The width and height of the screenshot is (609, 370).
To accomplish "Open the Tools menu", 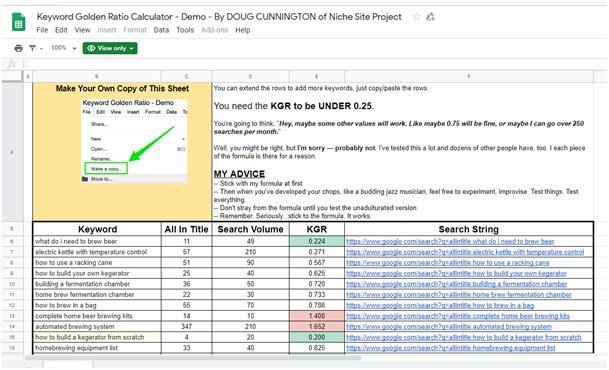I will tap(185, 30).
